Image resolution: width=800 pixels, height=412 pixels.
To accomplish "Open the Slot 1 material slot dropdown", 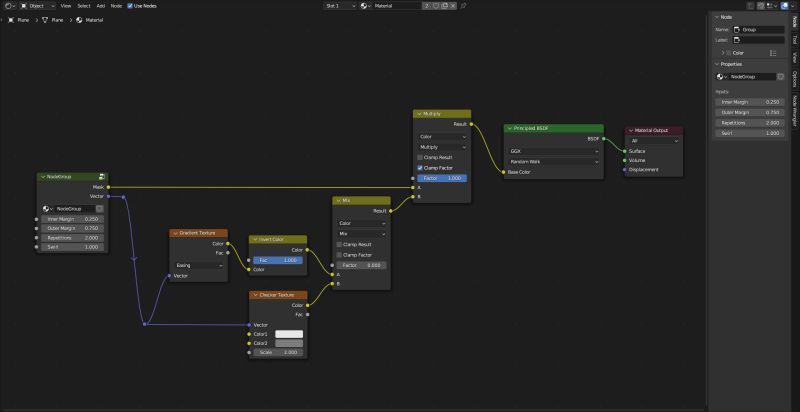I will [340, 6].
